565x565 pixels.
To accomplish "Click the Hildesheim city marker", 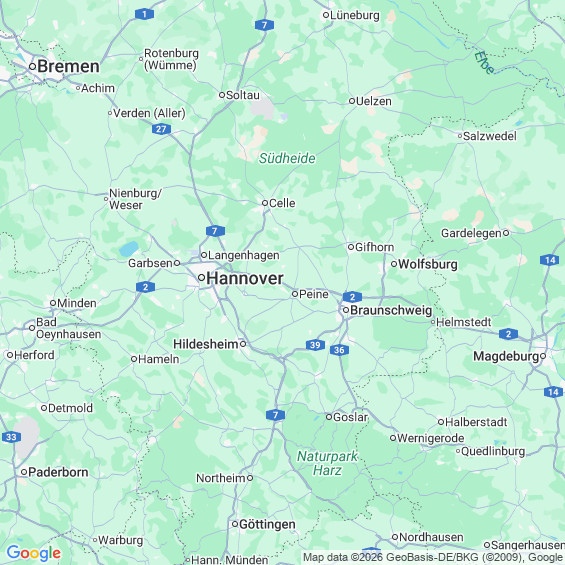I will point(243,344).
